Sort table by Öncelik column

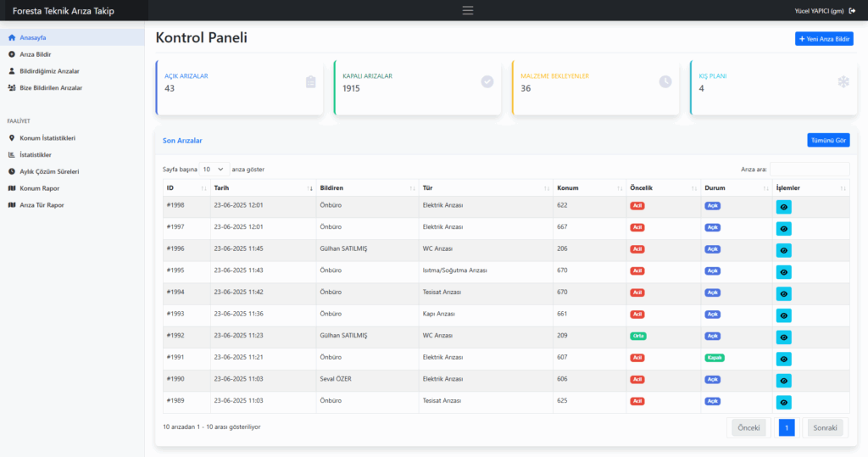pyautogui.click(x=663, y=188)
